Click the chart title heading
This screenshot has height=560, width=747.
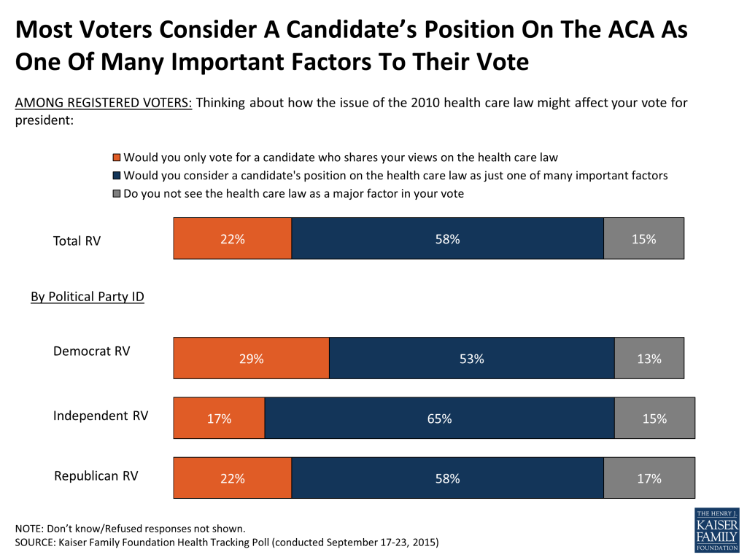tap(351, 45)
